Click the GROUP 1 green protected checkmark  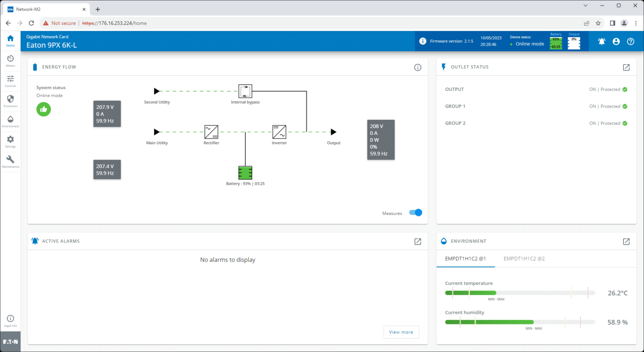tap(625, 106)
